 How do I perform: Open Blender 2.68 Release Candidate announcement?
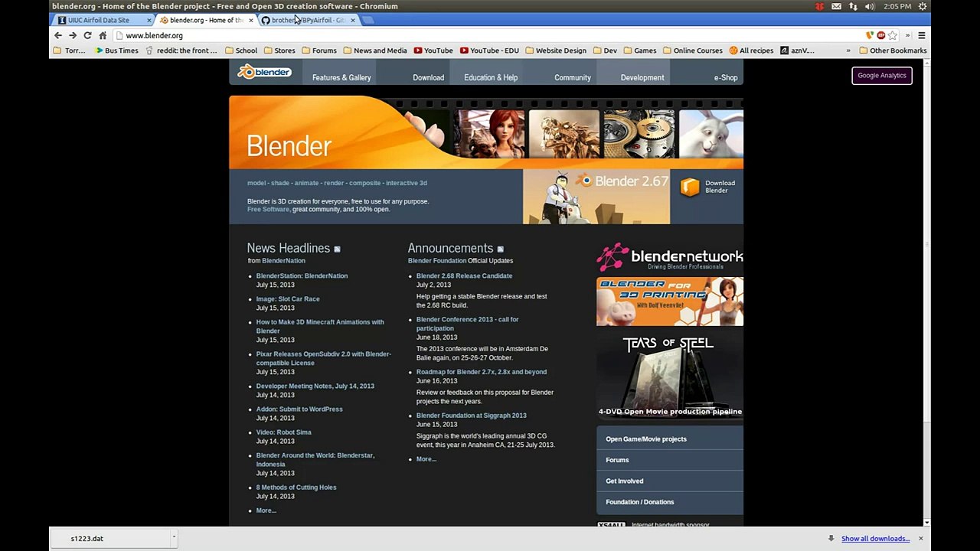464,275
